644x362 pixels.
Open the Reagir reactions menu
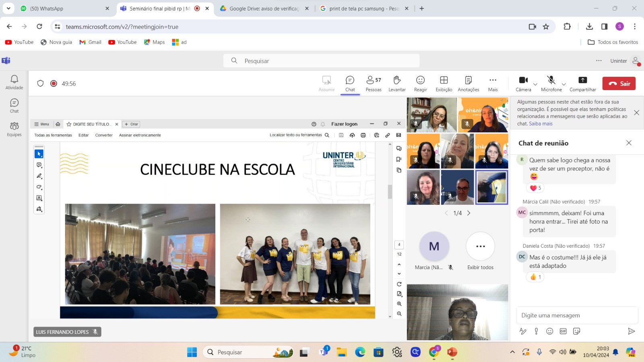click(x=420, y=84)
